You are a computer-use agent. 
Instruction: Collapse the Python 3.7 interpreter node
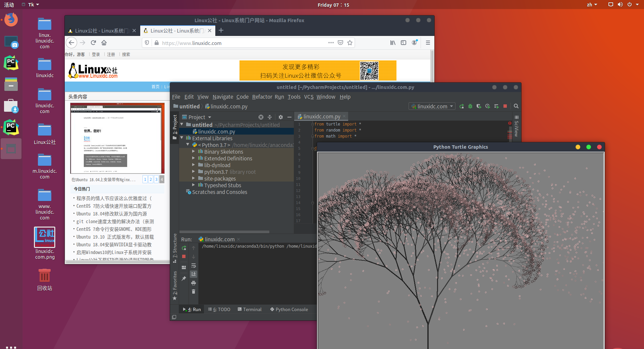pyautogui.click(x=188, y=145)
